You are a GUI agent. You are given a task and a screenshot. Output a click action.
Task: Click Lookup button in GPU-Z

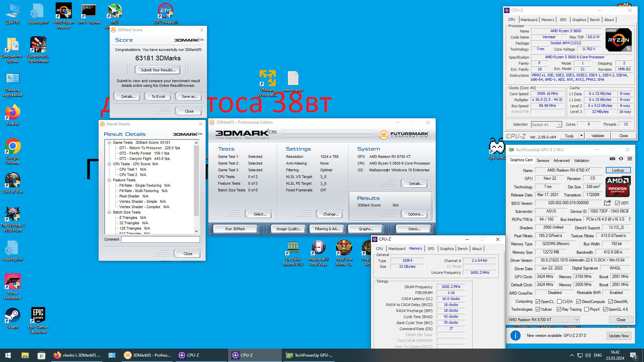[618, 170]
